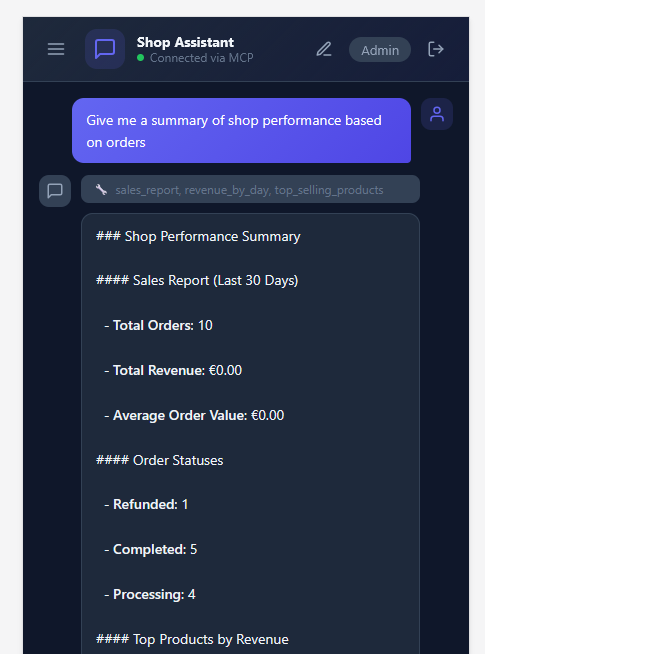Click the Top Products by Revenue heading
This screenshot has height=654, width=655.
pyautogui.click(x=192, y=639)
